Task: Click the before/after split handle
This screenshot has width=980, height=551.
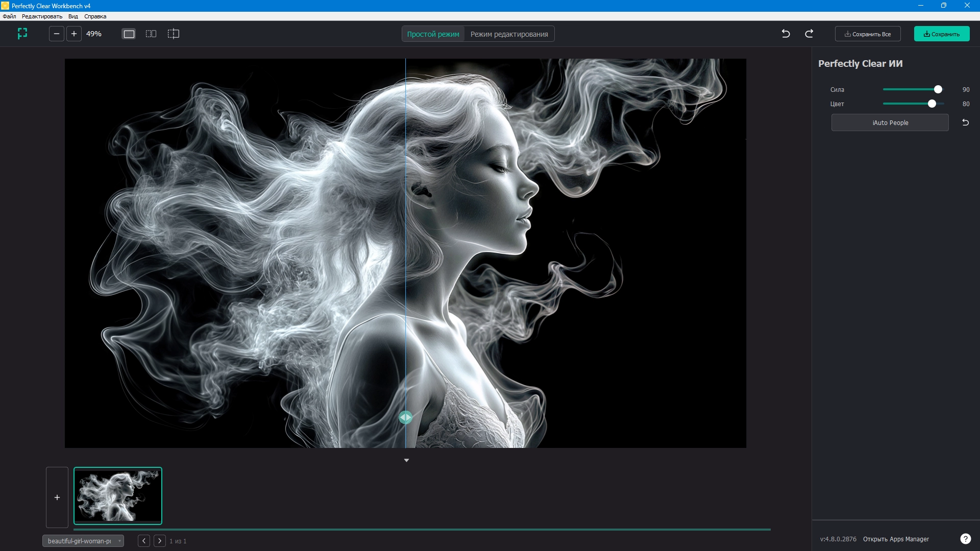Action: click(406, 417)
